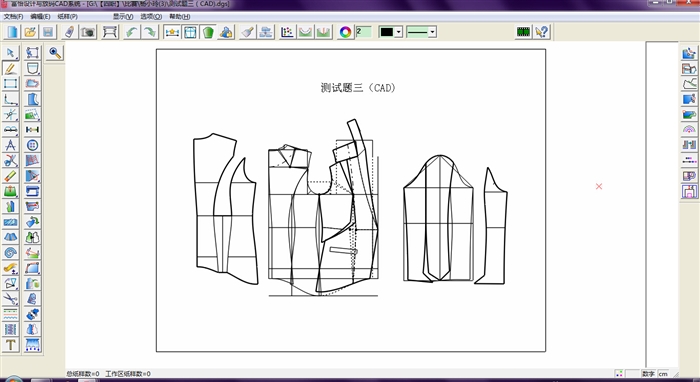Select the eraser rubber tool

coord(11,176)
